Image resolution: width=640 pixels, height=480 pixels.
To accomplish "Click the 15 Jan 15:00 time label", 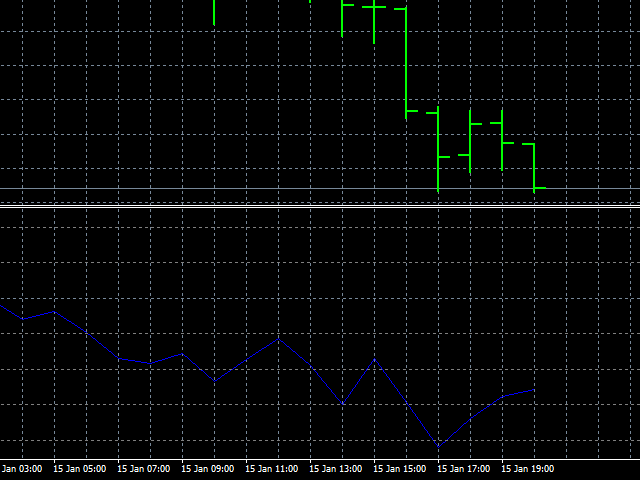I will pos(400,468).
